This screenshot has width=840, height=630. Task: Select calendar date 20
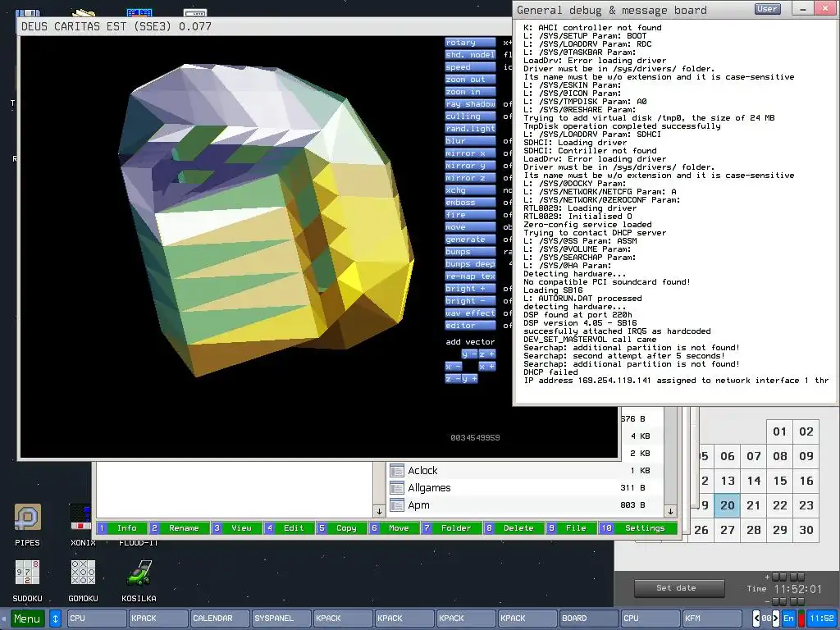(727, 505)
